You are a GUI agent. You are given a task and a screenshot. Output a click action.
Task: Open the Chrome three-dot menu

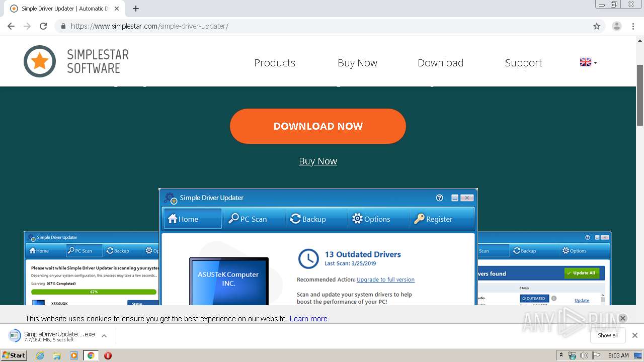[x=633, y=26]
